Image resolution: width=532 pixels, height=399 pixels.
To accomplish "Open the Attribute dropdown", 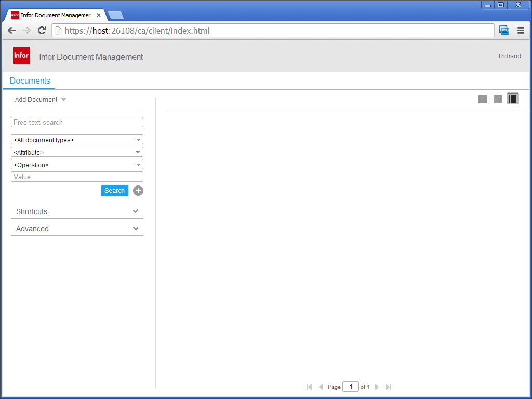I will click(77, 152).
